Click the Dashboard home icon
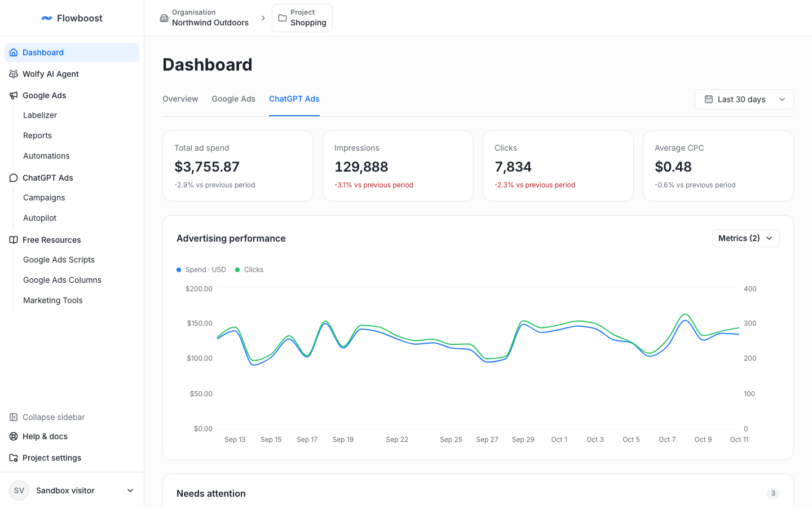812x508 pixels. coord(14,52)
